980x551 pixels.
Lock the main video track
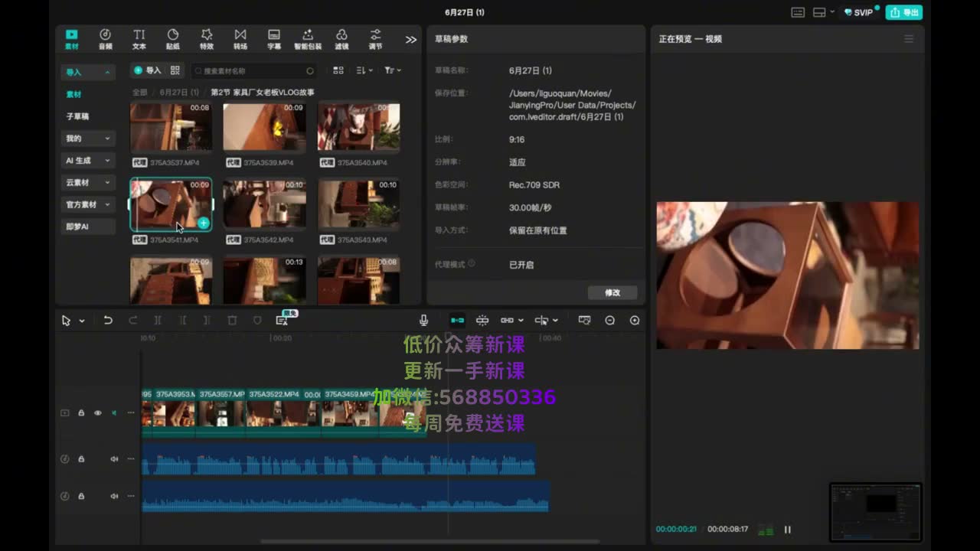[x=81, y=412]
